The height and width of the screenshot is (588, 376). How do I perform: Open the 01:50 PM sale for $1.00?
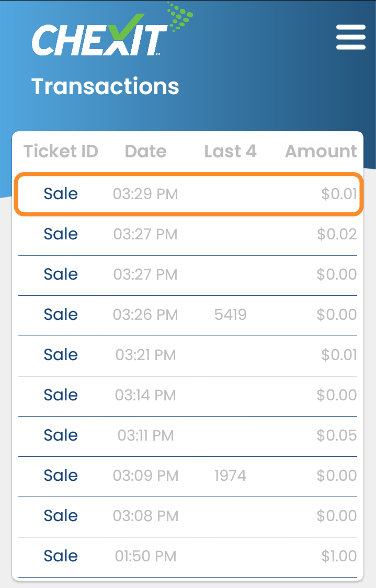pyautogui.click(x=188, y=556)
